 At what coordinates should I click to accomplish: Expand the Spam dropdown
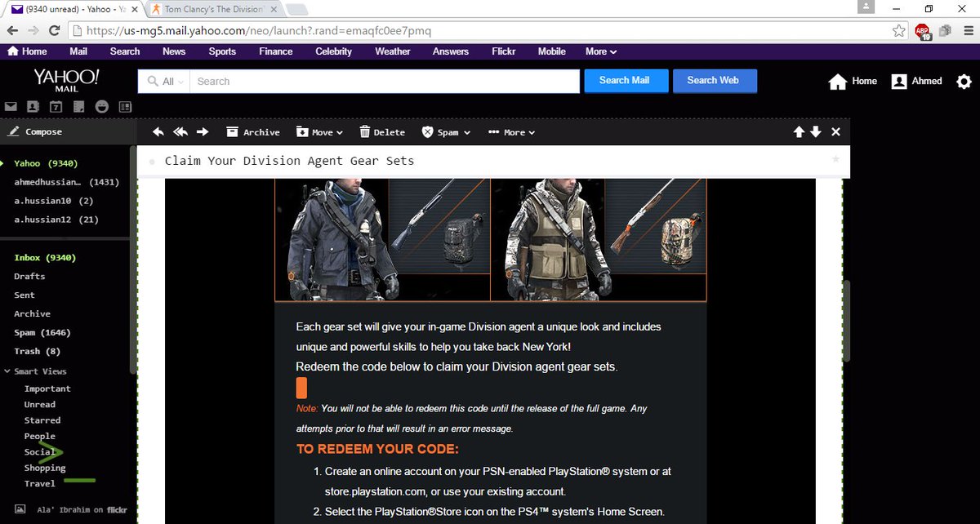446,132
